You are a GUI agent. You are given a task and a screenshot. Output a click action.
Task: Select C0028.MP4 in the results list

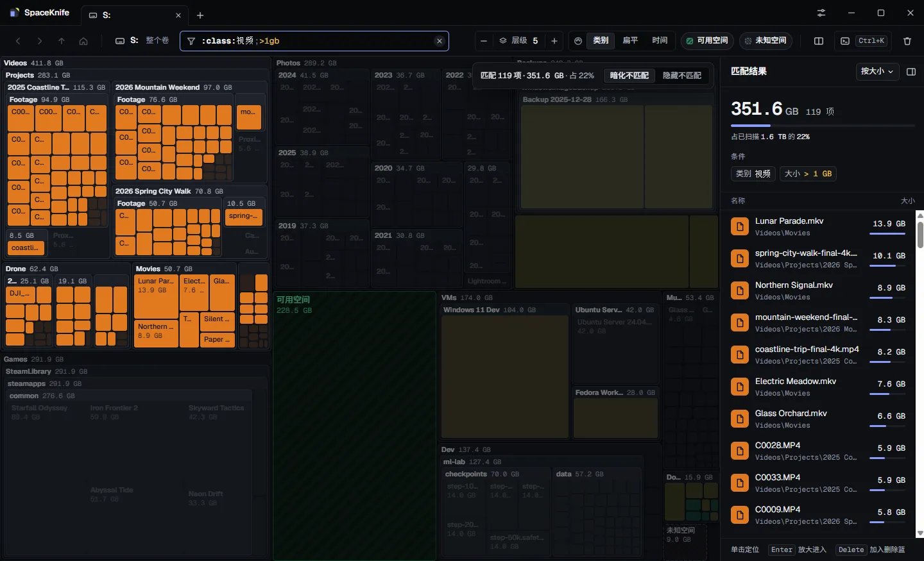click(818, 451)
